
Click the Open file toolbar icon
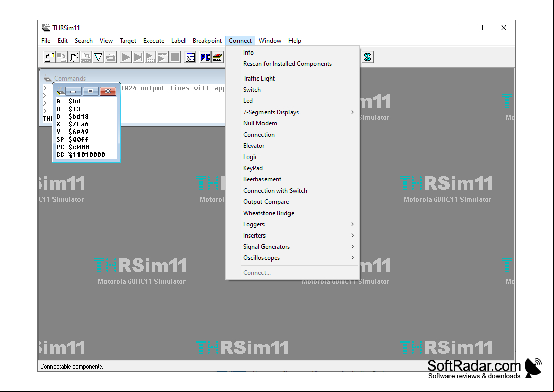[49, 57]
